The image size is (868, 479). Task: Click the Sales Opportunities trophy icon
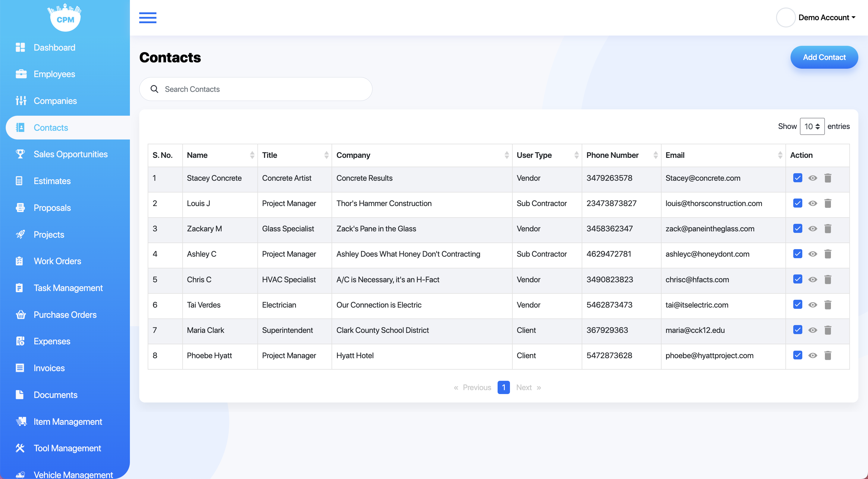[x=20, y=154]
